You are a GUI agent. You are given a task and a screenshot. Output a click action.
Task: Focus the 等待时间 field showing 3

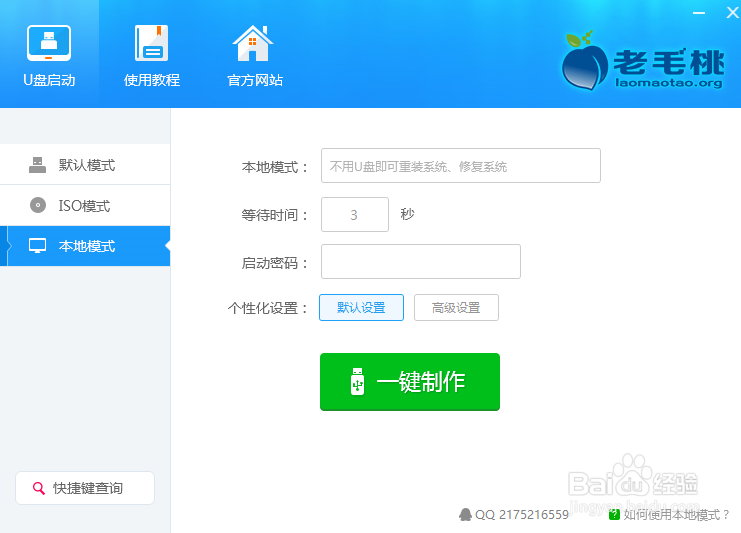[355, 215]
